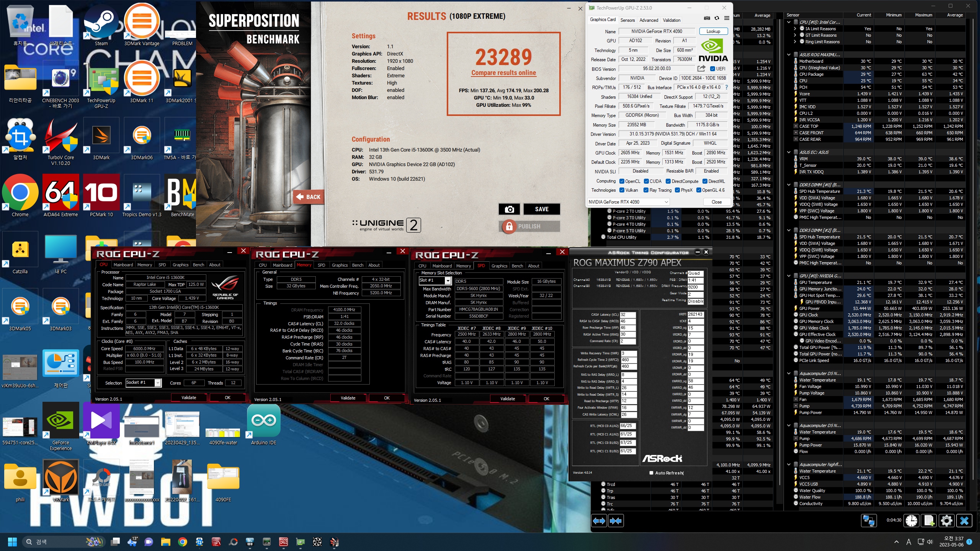
Task: Open the GPU selection dropdown in GPU-Z
Action: (x=629, y=202)
